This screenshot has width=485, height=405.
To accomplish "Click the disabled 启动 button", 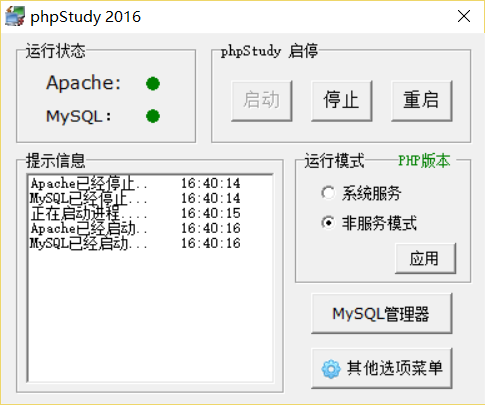I will (262, 100).
